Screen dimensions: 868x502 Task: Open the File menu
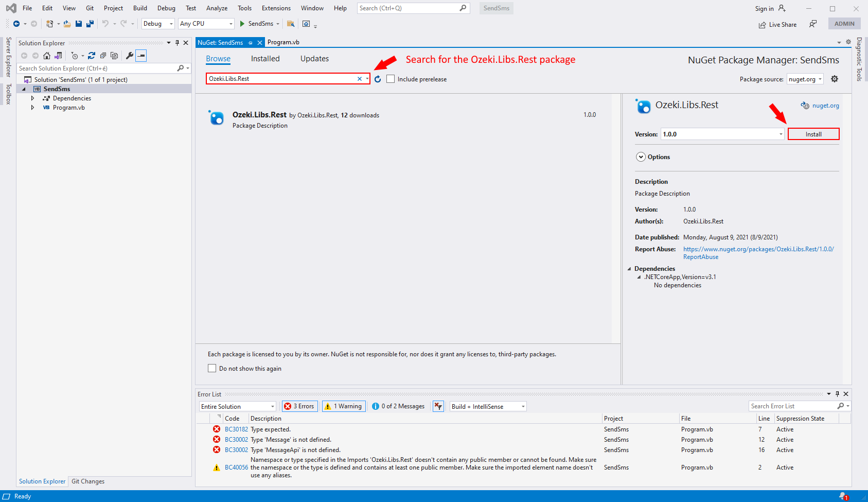[27, 8]
